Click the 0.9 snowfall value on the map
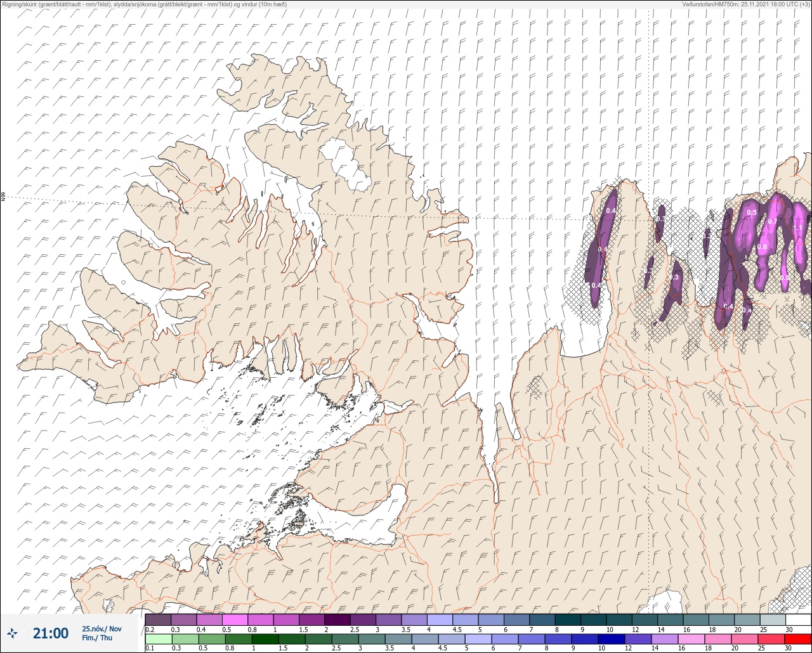This screenshot has height=653, width=812. tap(785, 278)
